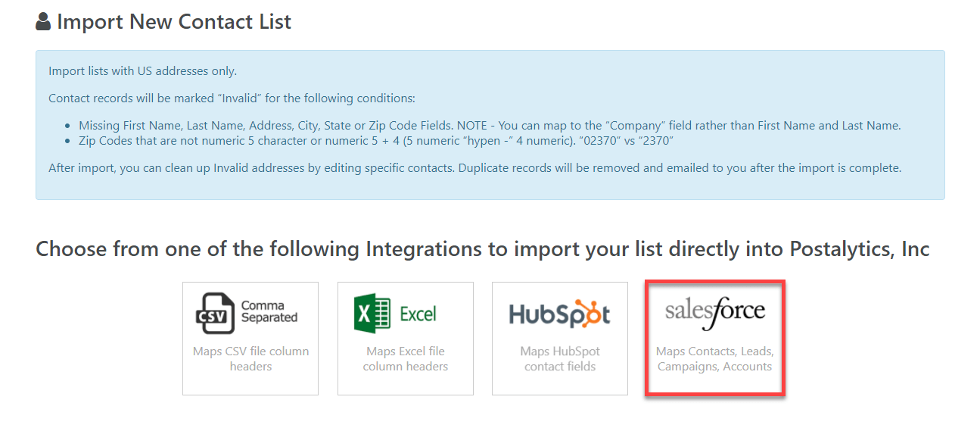Viewport: 980px width, 428px height.
Task: Select the CSV file icon
Action: [x=216, y=314]
